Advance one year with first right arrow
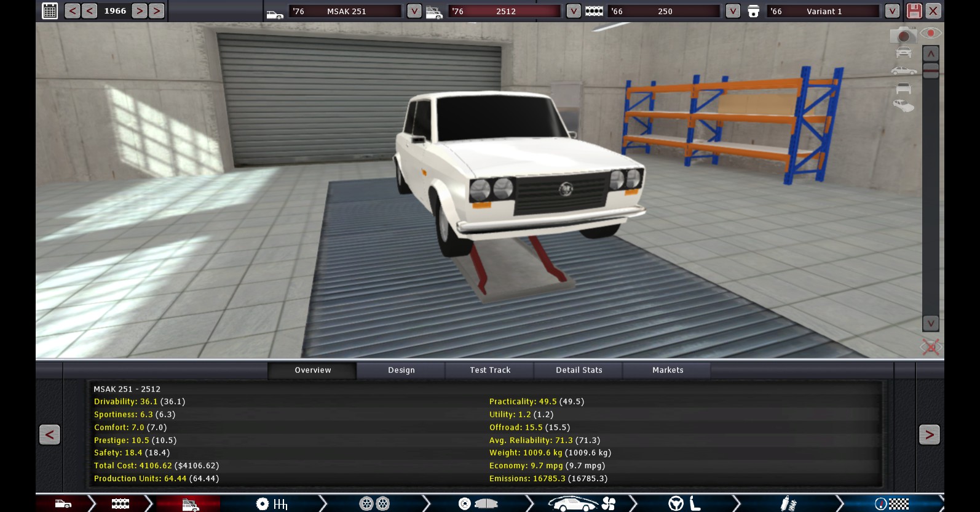The image size is (980, 512). click(x=140, y=10)
